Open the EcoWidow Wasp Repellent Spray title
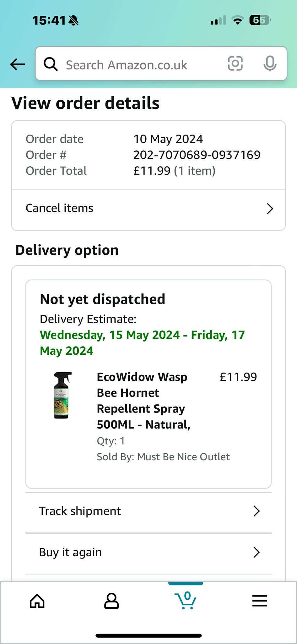The height and width of the screenshot is (644, 297). click(144, 401)
